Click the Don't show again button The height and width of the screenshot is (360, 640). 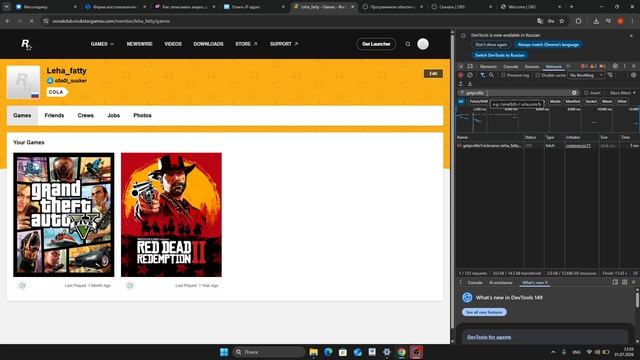coord(491,44)
